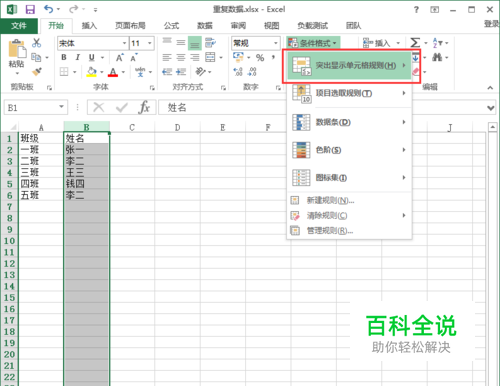Toggle Bold formatting

pos(64,57)
